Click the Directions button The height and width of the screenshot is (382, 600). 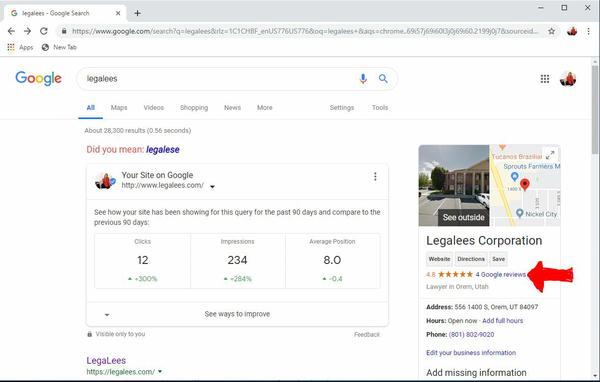tap(471, 259)
